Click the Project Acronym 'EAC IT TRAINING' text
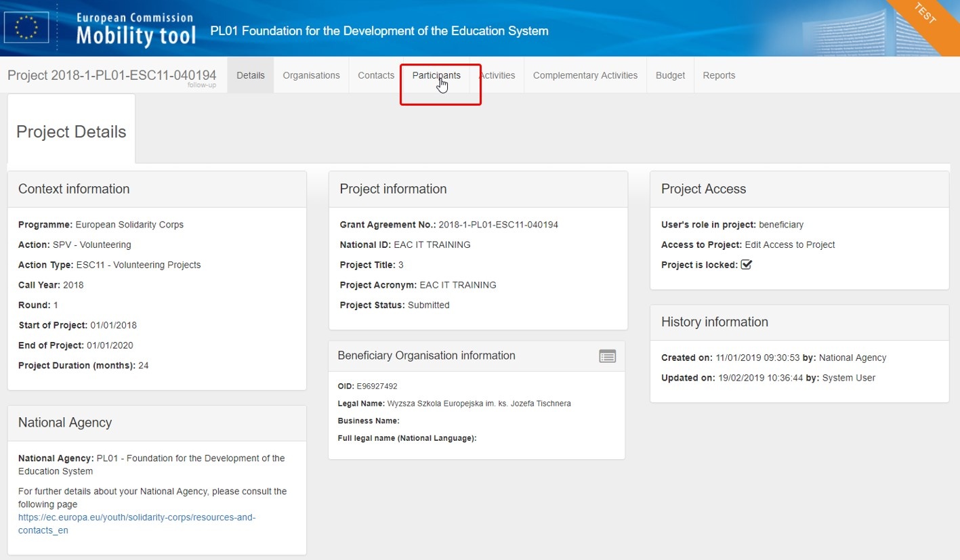Image resolution: width=960 pixels, height=560 pixels. (x=458, y=285)
